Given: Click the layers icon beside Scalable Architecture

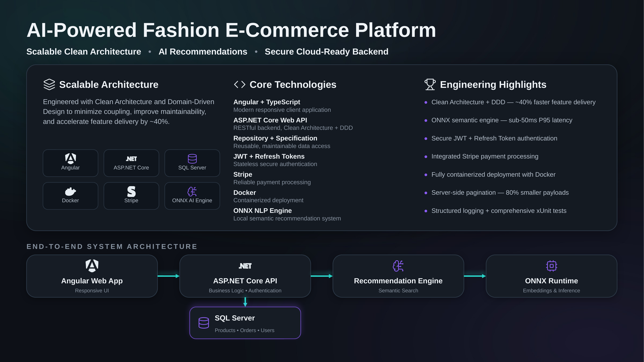Looking at the screenshot, I should 49,84.
